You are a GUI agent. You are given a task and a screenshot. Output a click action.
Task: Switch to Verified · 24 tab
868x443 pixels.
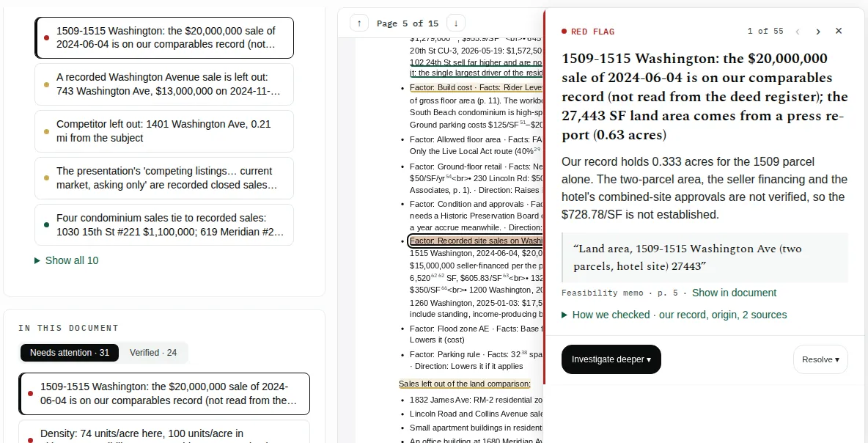pos(153,353)
